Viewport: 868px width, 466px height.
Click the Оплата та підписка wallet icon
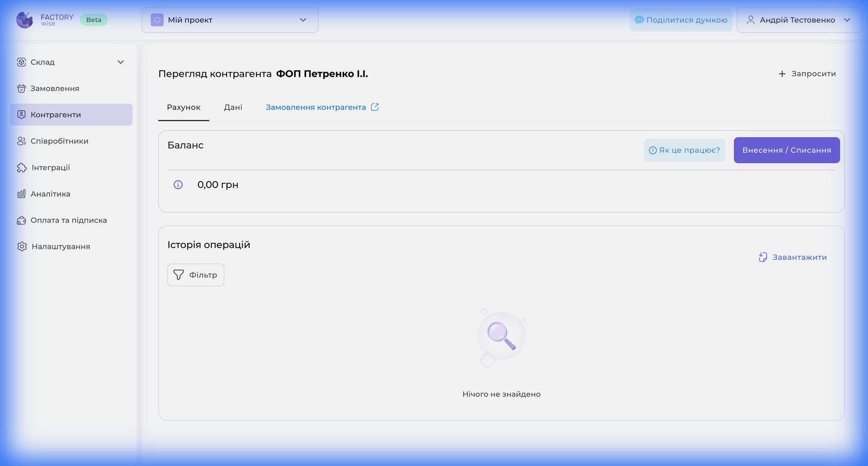coord(21,220)
